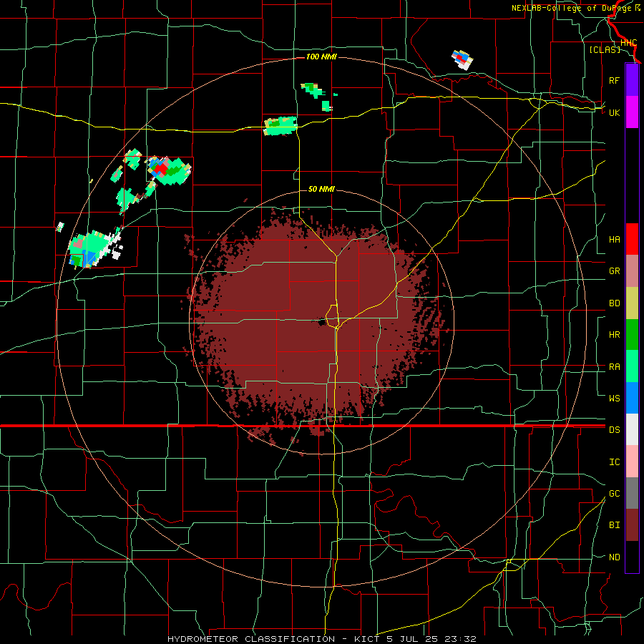Click the RA legend label
Screen dimensions: 644x644
coord(614,367)
